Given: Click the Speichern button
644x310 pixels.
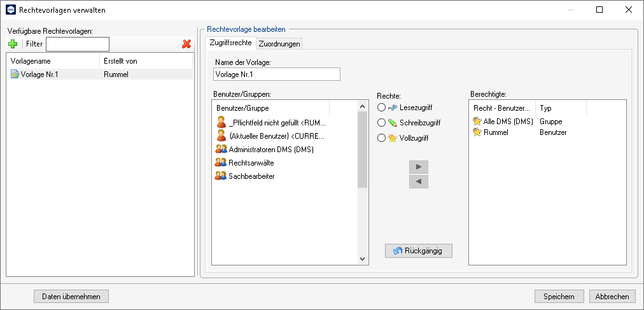Looking at the screenshot, I should pos(559,297).
